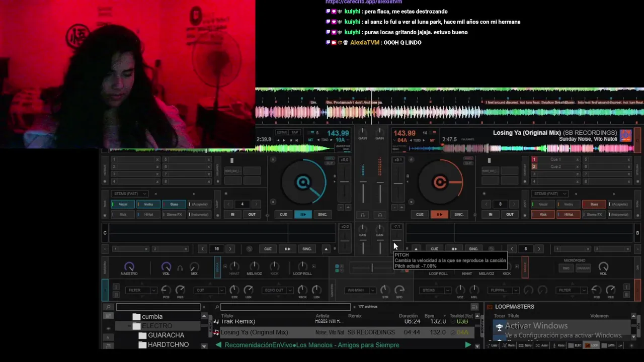
Task: Click the right mixer headphone cue icon
Action: 380,215
